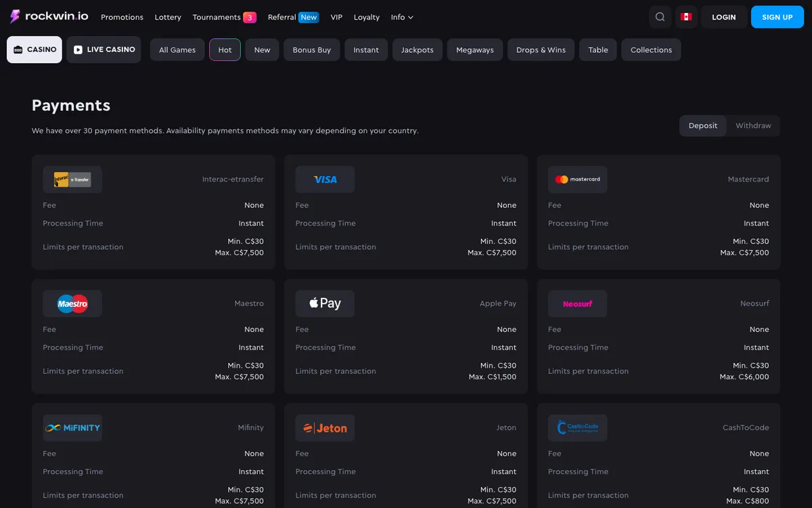The width and height of the screenshot is (812, 508).
Task: Select the LIVE CASINO button
Action: [104, 49]
